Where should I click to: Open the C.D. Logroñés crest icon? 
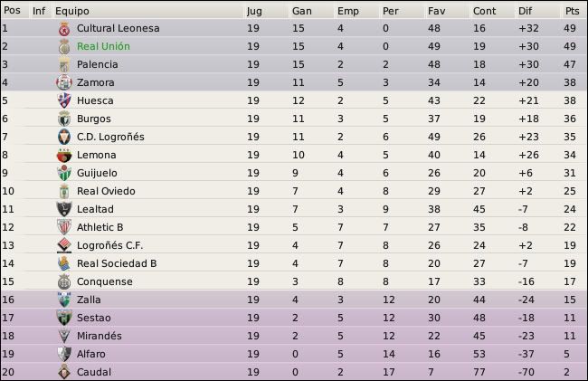click(x=64, y=137)
